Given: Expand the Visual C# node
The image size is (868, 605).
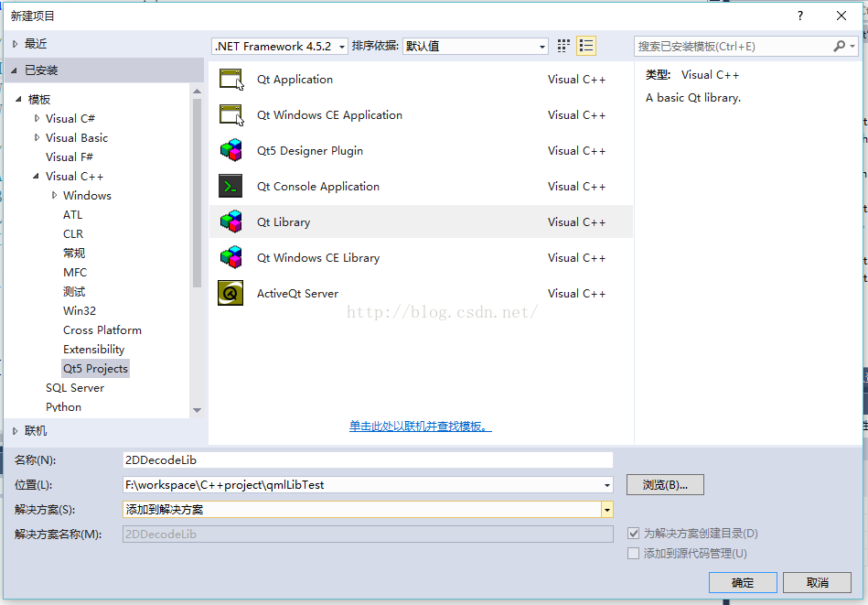Looking at the screenshot, I should (37, 119).
